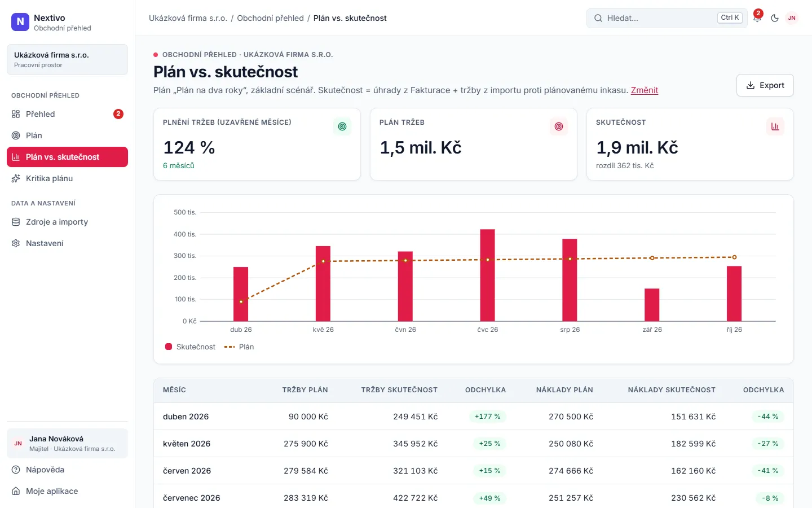Click the Nastavení gear icon

tap(16, 243)
